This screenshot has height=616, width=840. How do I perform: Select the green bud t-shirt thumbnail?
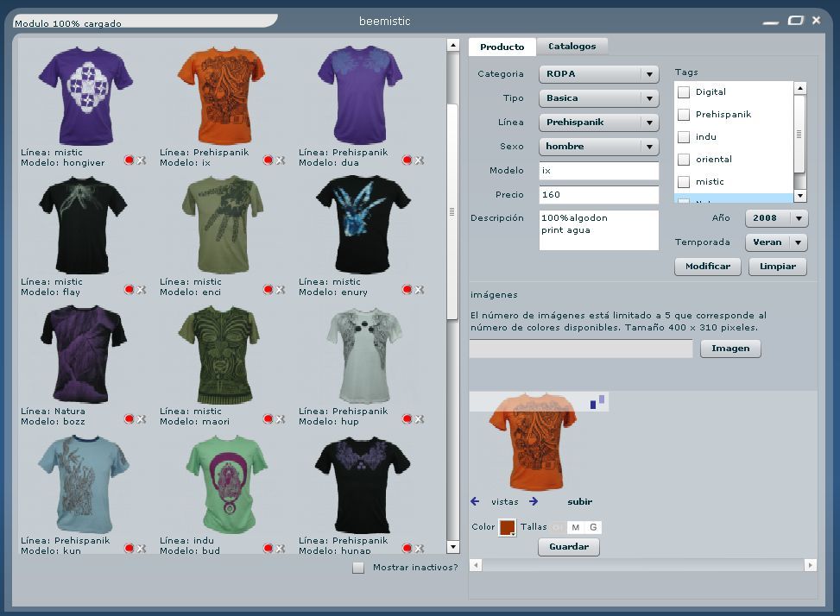tap(226, 484)
